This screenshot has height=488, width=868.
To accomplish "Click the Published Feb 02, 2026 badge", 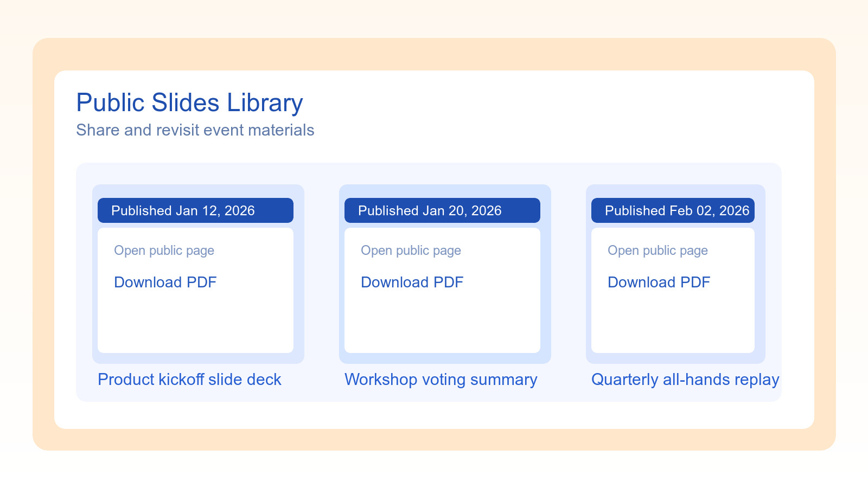I will coord(673,210).
